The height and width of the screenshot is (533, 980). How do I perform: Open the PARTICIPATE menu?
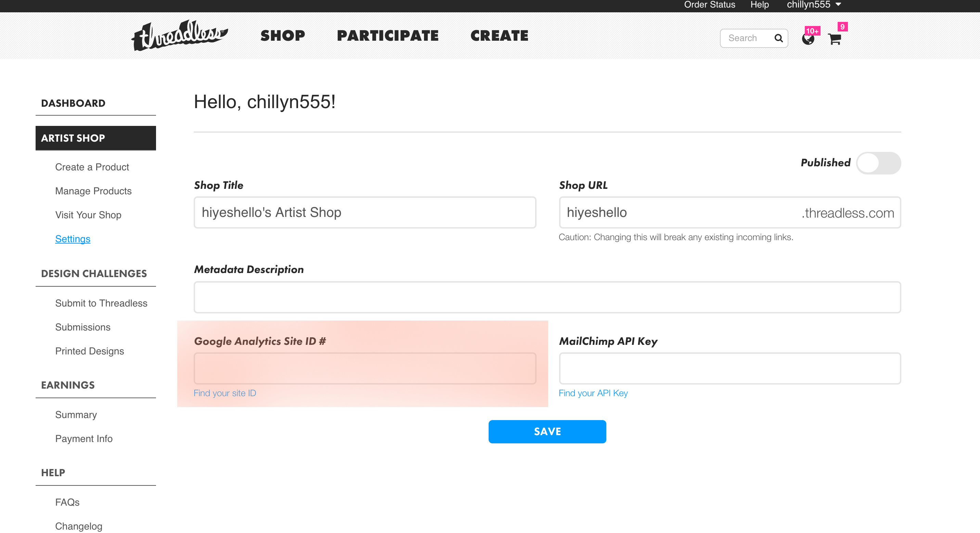tap(388, 35)
